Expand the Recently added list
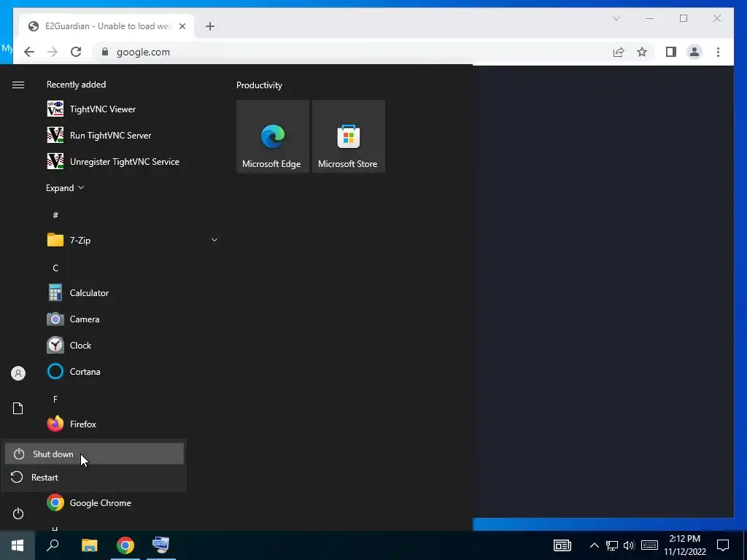Screen dimensions: 747x560 click(65, 187)
